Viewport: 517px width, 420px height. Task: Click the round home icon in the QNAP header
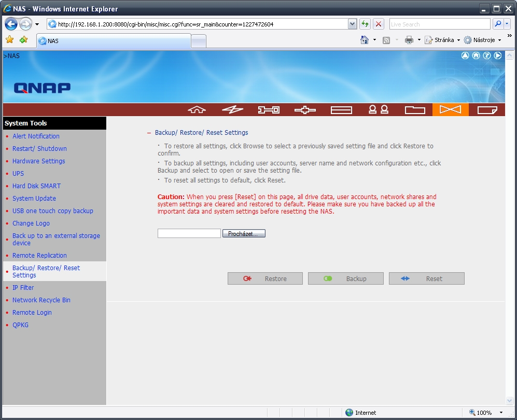pos(476,55)
